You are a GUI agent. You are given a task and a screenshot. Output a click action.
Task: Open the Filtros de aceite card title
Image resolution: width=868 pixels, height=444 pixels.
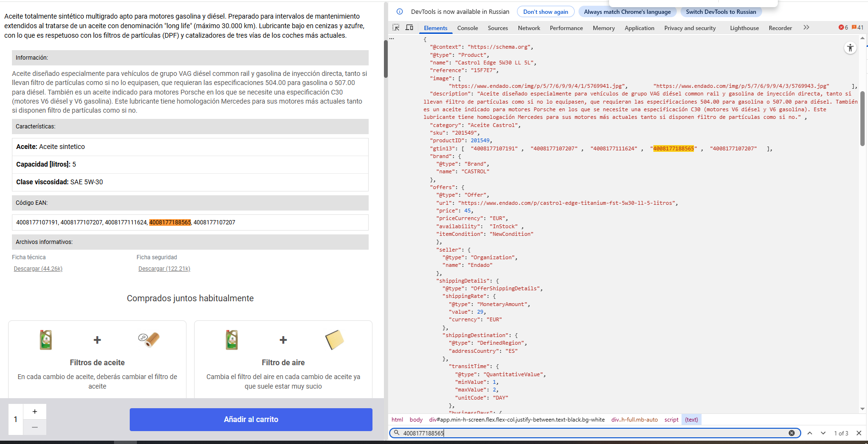(x=97, y=363)
